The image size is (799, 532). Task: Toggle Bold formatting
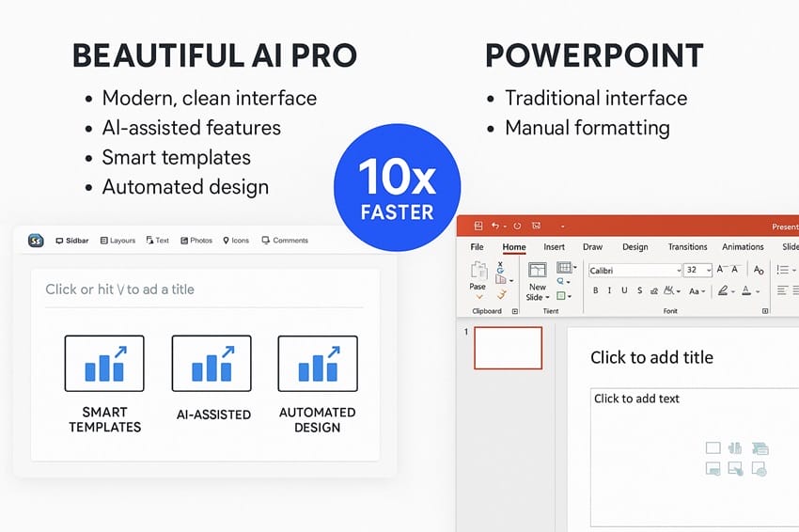(x=595, y=290)
